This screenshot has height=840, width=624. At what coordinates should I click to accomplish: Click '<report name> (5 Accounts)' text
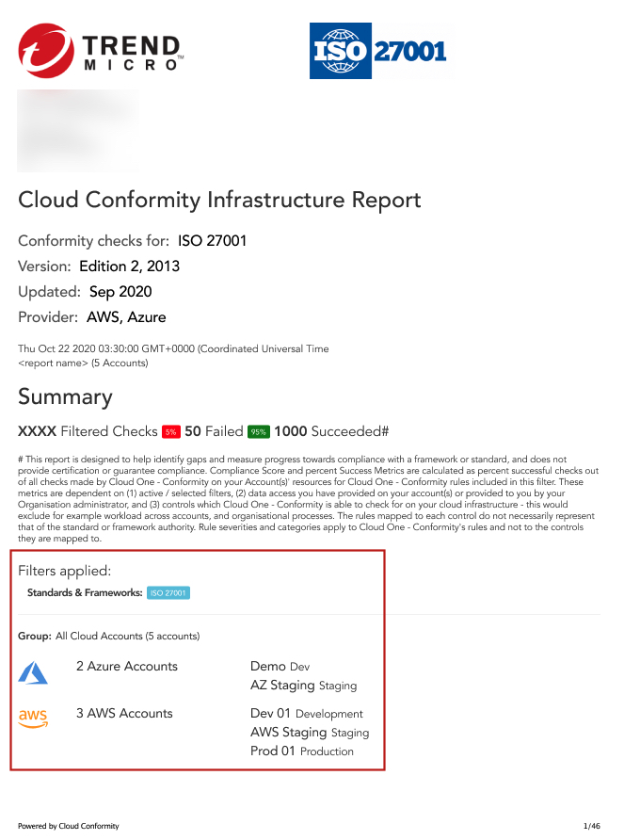click(83, 363)
